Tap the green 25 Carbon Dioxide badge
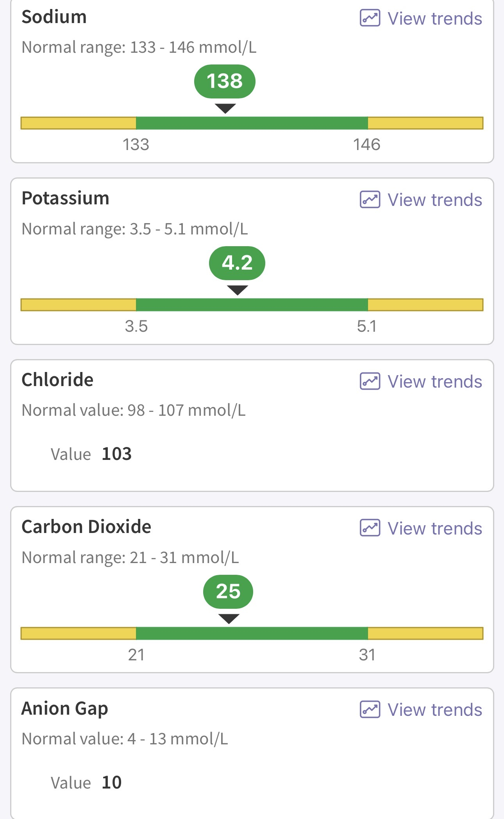 click(x=228, y=592)
